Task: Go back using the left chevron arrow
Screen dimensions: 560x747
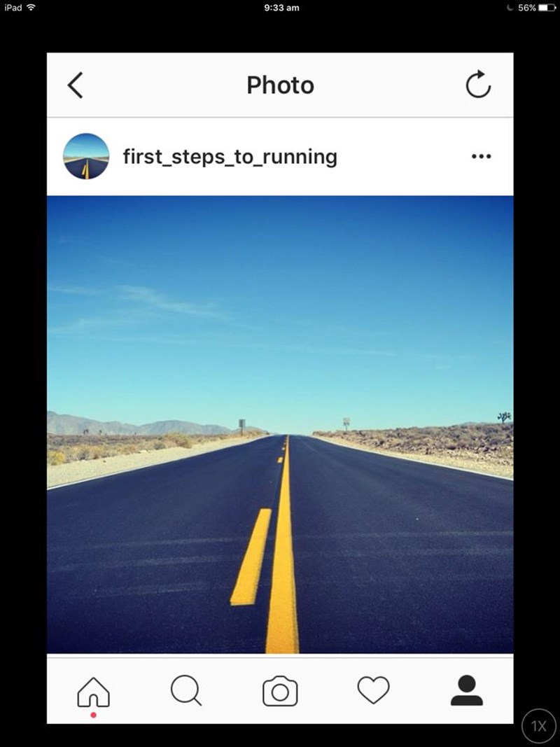Action: click(x=75, y=85)
